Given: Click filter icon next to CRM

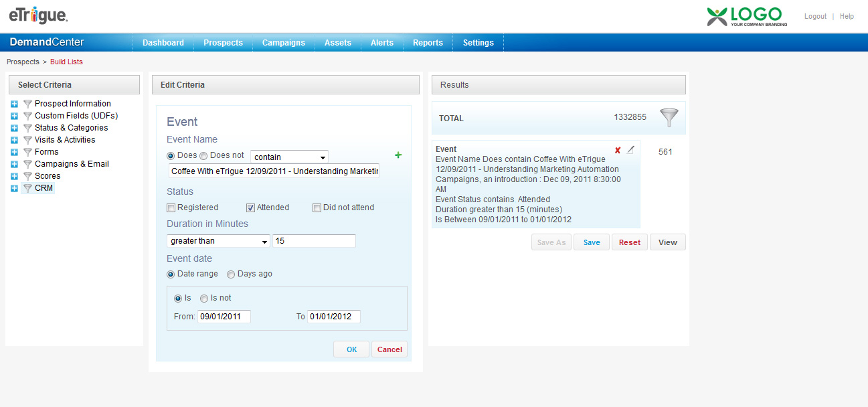Looking at the screenshot, I should pyautogui.click(x=27, y=188).
